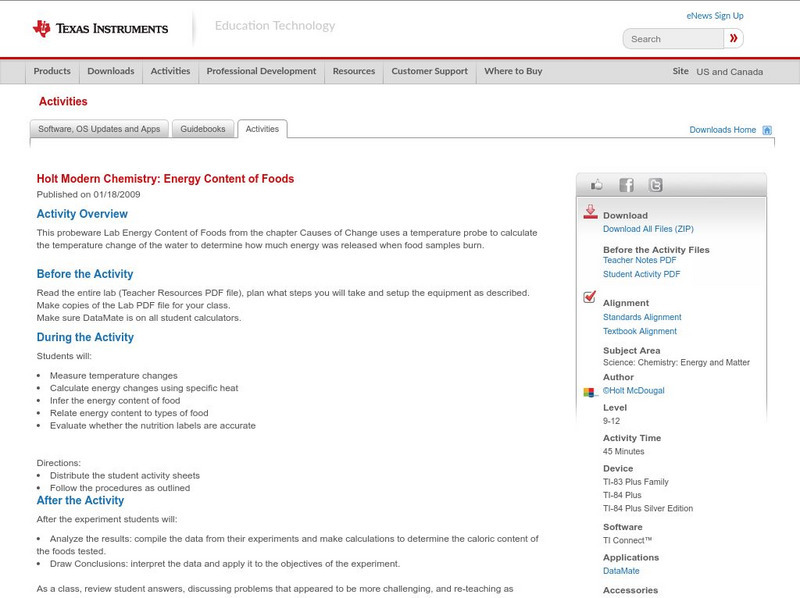Open the DataMate application link
The image size is (800, 598).
pyautogui.click(x=621, y=571)
